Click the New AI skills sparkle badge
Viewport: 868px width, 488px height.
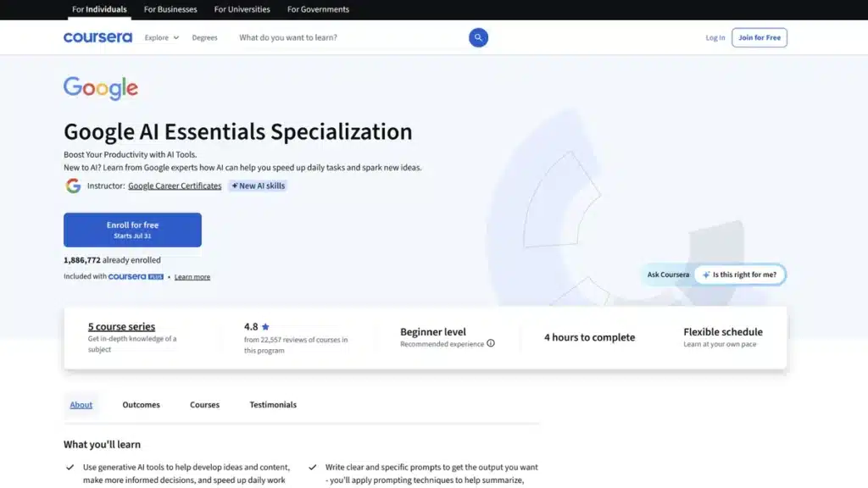point(258,186)
